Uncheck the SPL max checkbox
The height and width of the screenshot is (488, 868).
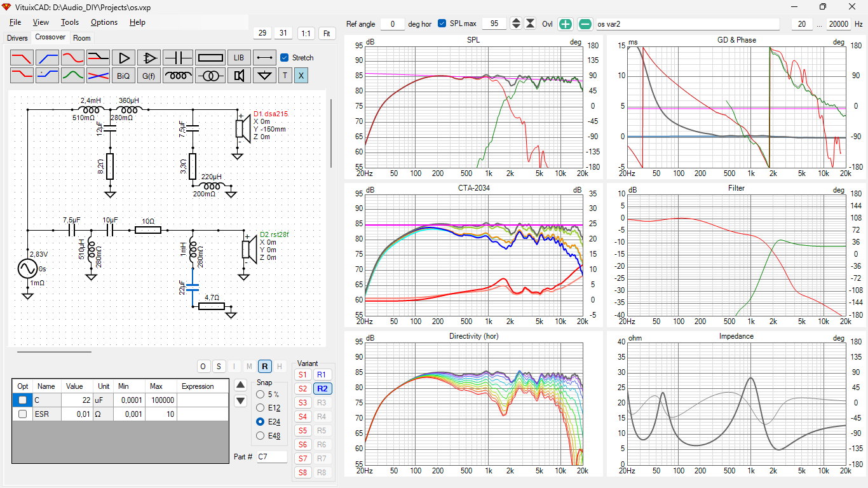pos(442,24)
